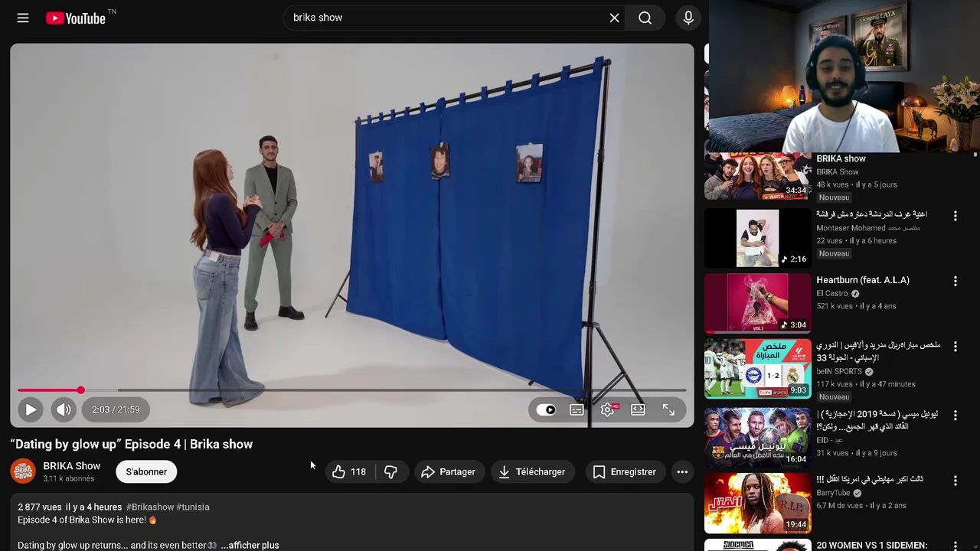Click the webcam overlay of streamer
The image size is (980, 551).
click(x=844, y=76)
